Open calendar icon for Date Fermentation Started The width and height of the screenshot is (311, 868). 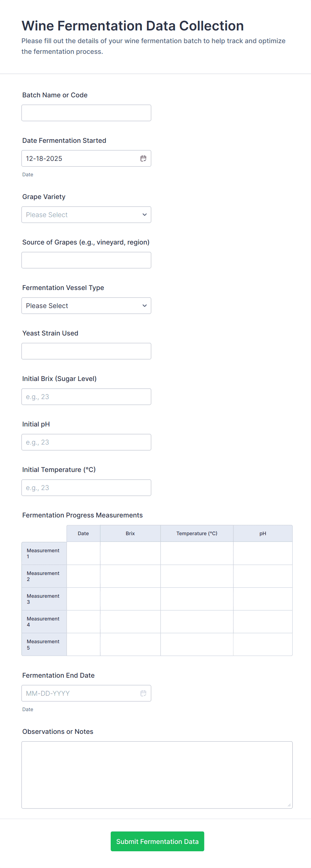[143, 158]
